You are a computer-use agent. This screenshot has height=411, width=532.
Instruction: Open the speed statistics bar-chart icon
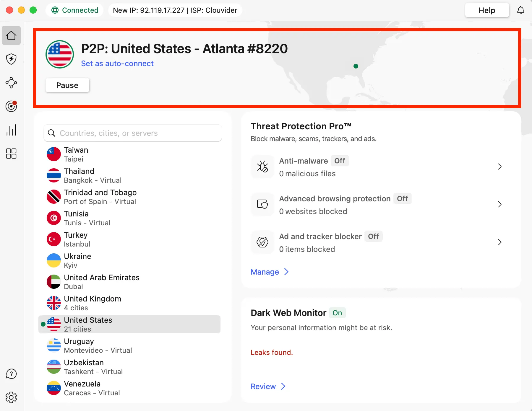11,130
